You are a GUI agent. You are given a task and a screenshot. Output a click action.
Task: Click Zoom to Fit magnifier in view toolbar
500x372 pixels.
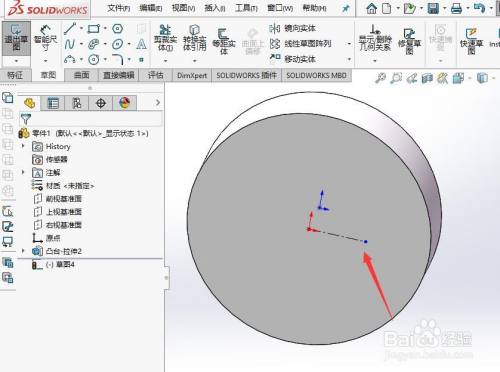(x=380, y=78)
